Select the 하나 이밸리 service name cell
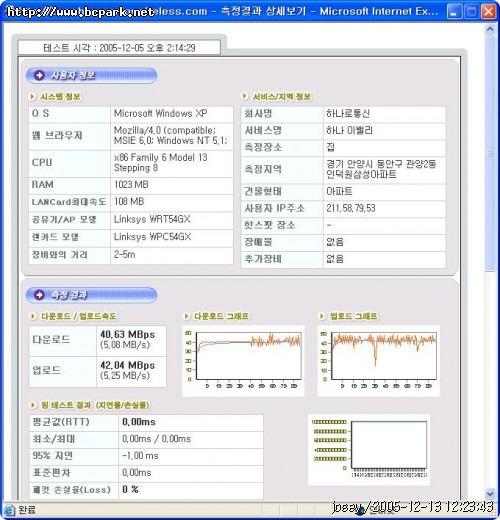Image resolution: width=500 pixels, height=520 pixels. [x=384, y=131]
